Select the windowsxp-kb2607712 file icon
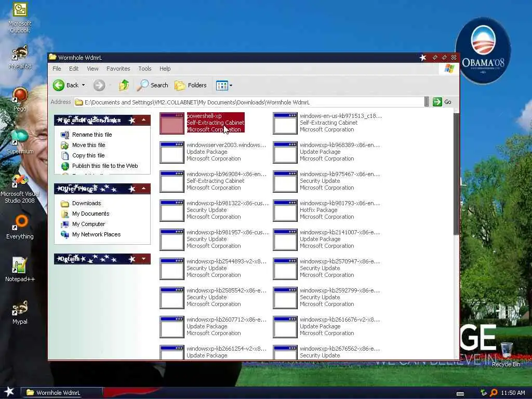Image resolution: width=532 pixels, height=399 pixels. click(x=172, y=327)
